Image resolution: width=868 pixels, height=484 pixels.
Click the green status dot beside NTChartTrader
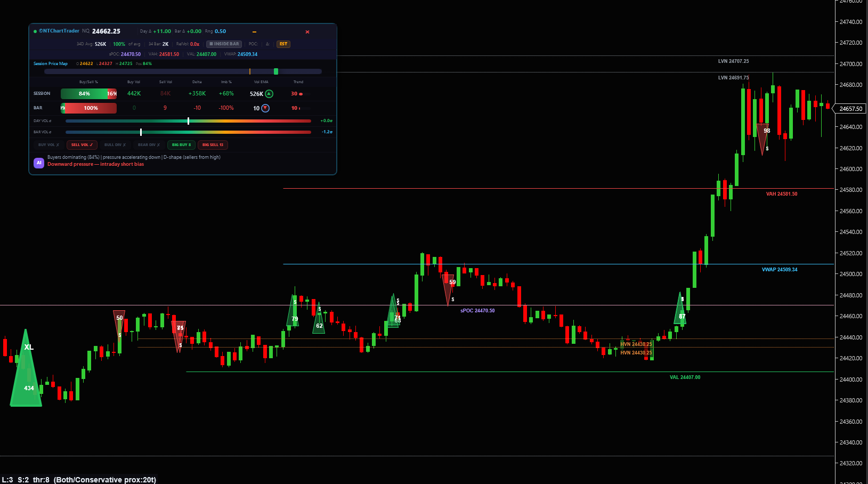(x=35, y=31)
